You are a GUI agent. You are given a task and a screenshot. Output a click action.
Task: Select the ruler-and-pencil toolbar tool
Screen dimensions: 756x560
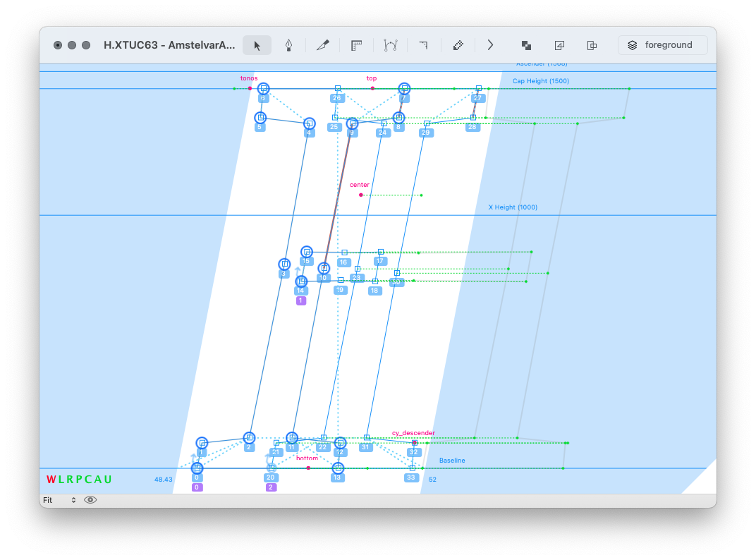(x=458, y=45)
